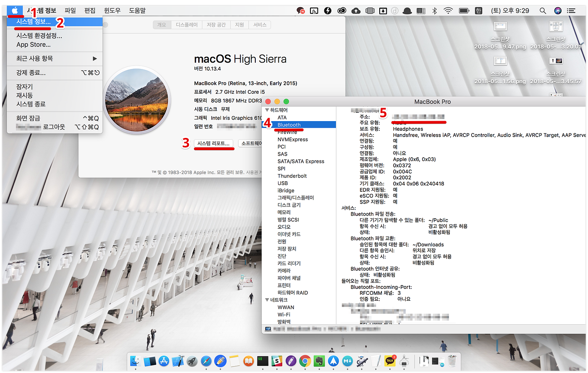Select Thunderbolt in the sidebar

pos(299,176)
